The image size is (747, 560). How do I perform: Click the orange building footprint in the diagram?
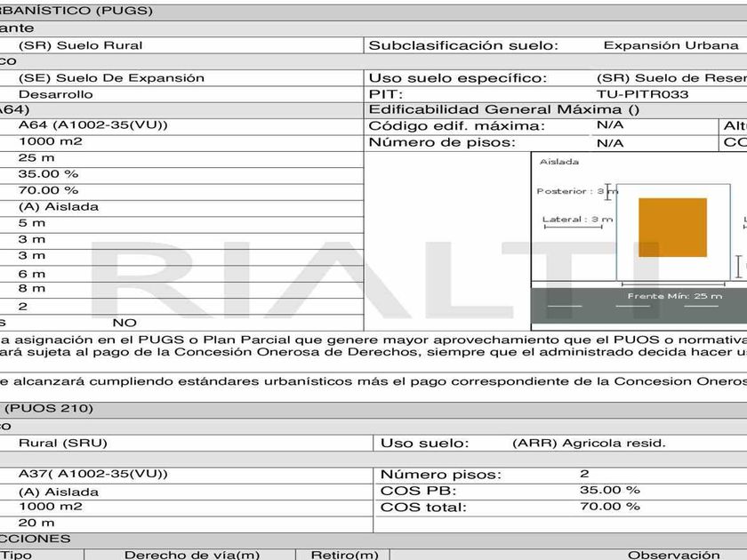coord(672,228)
